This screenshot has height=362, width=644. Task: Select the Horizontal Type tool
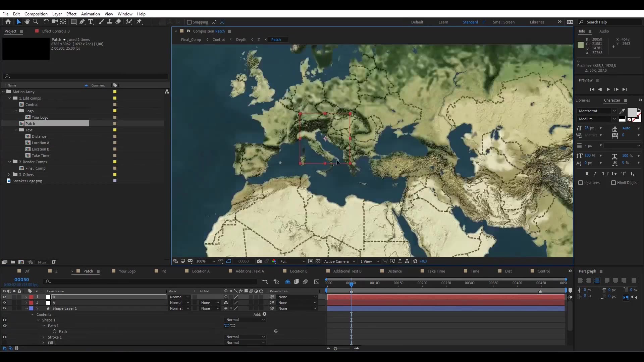click(x=91, y=22)
